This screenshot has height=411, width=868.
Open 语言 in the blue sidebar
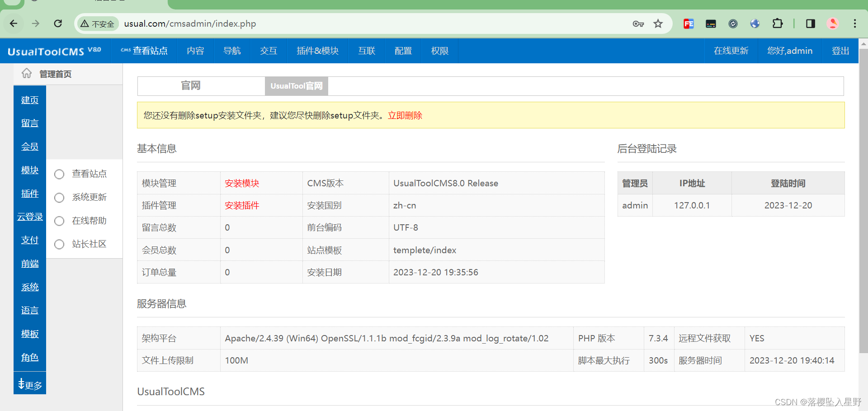pyautogui.click(x=30, y=310)
